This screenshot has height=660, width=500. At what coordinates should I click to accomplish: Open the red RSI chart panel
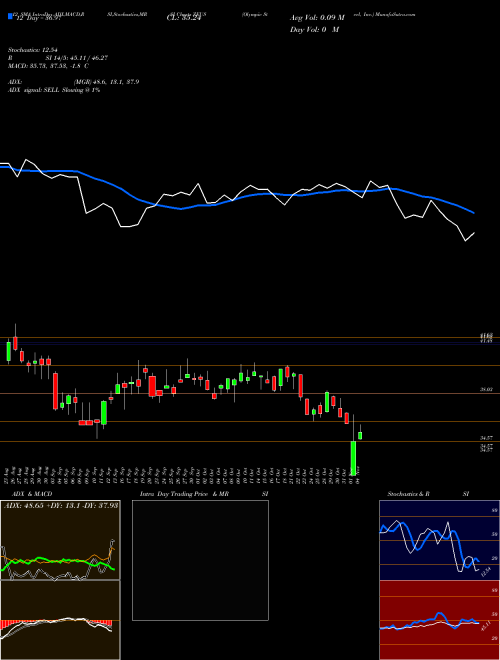pyautogui.click(x=439, y=620)
